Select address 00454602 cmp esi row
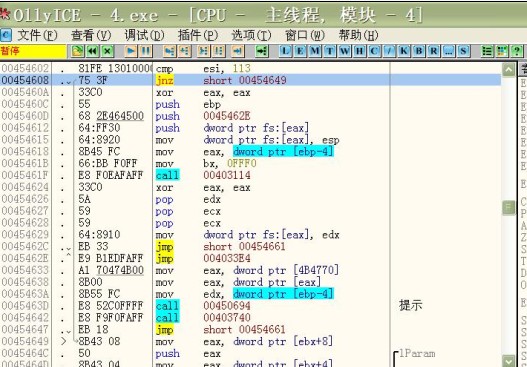This screenshot has width=527, height=367. 250,69
